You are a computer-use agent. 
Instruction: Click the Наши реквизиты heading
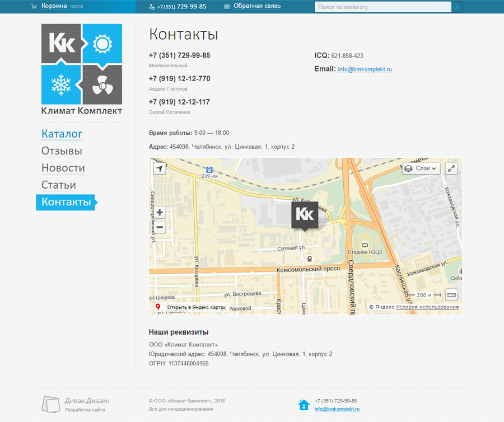point(179,332)
